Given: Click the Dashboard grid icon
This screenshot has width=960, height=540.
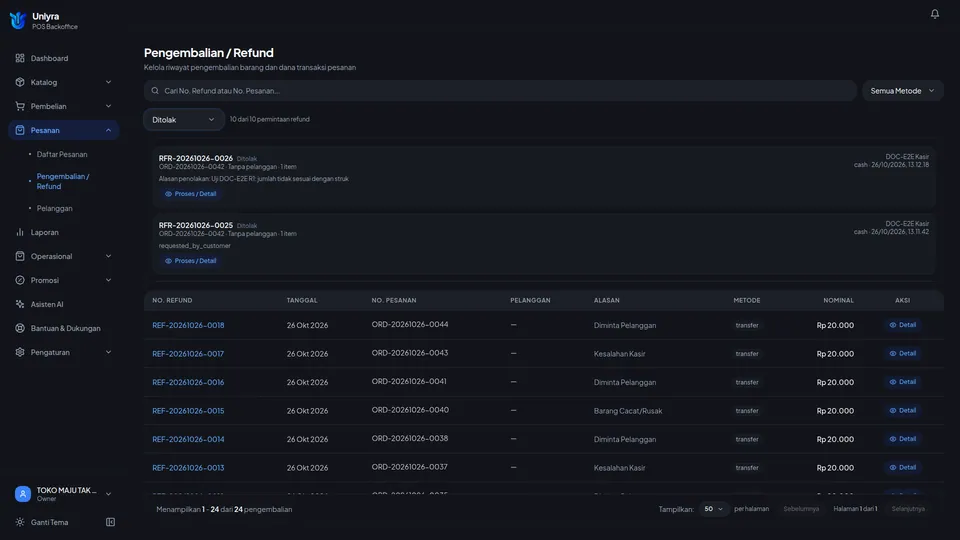Looking at the screenshot, I should pyautogui.click(x=20, y=58).
